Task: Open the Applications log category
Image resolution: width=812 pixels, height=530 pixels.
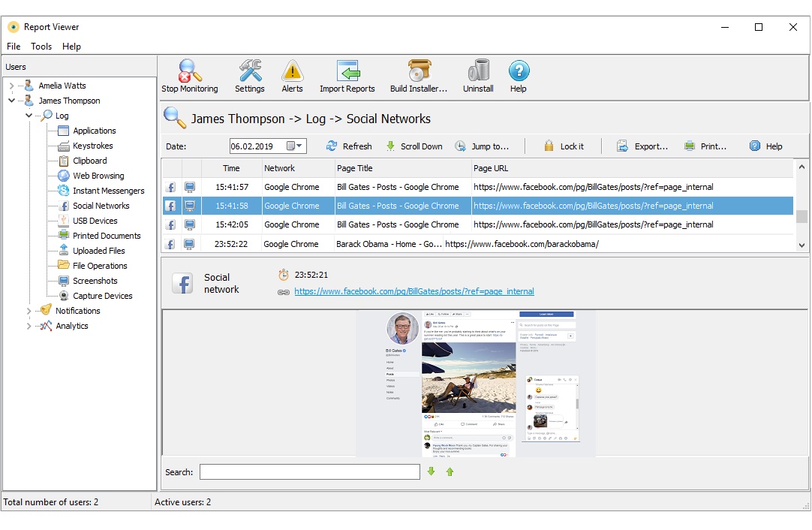Action: (95, 131)
